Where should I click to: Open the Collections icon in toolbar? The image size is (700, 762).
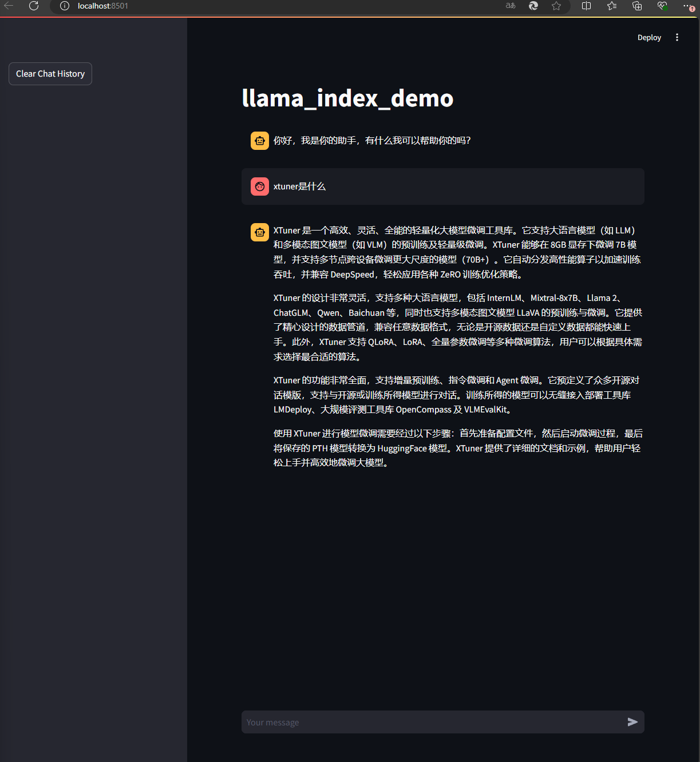[x=636, y=6]
